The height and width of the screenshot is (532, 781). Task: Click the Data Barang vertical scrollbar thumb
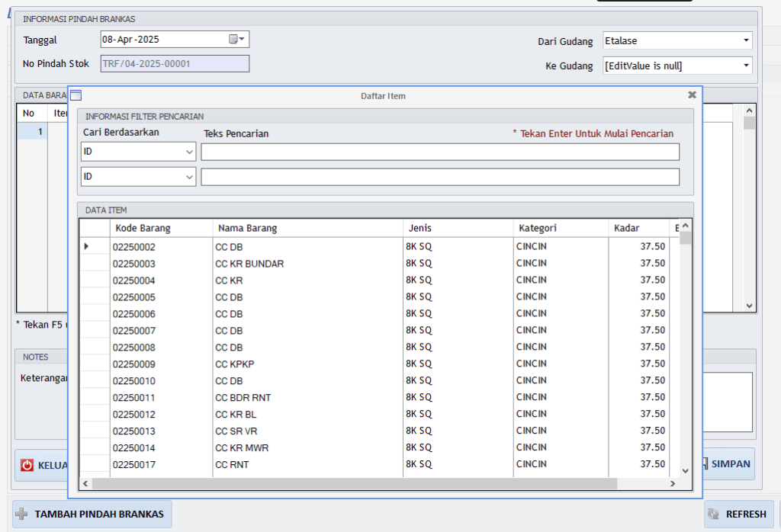click(749, 123)
